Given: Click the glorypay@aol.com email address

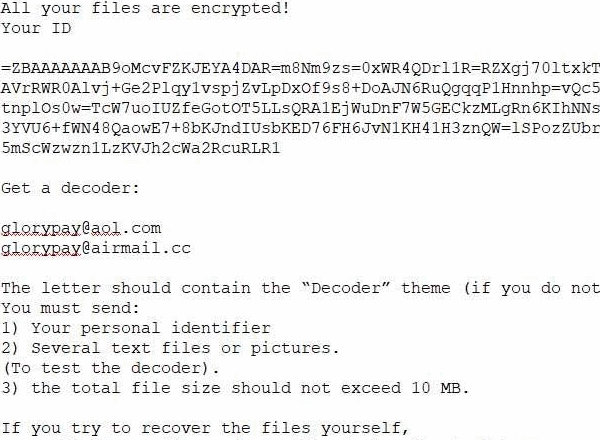Looking at the screenshot, I should click(81, 228).
